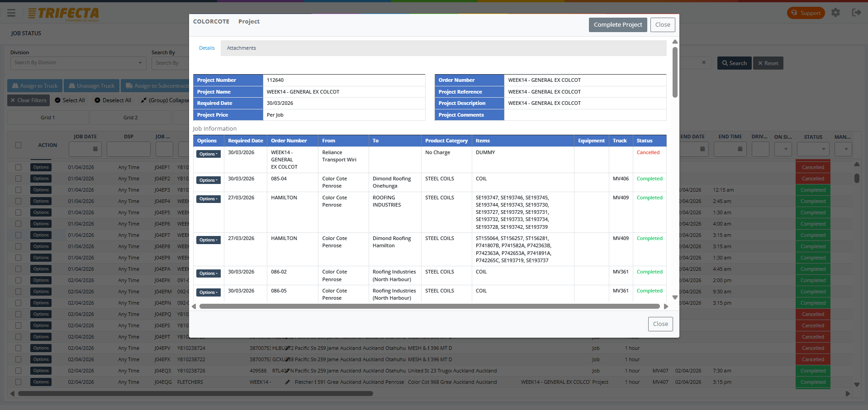Switch to the Grid 2 tab
868x410 pixels.
pyautogui.click(x=131, y=118)
